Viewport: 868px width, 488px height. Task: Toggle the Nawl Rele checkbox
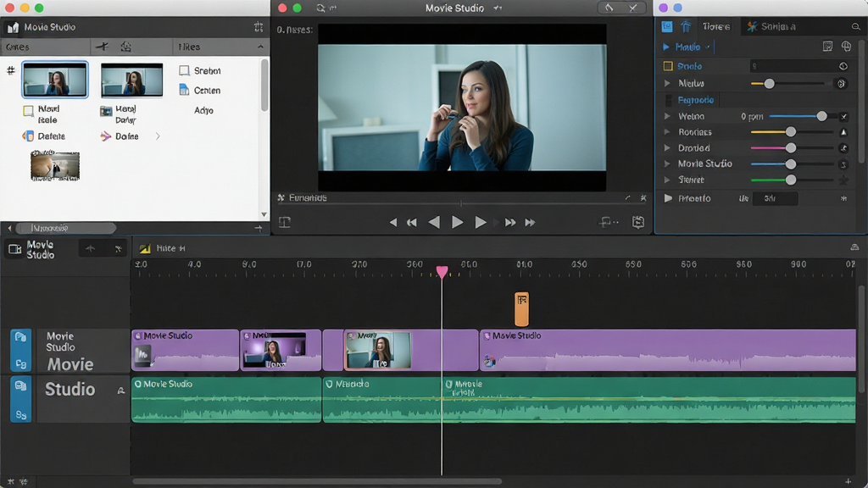point(28,111)
